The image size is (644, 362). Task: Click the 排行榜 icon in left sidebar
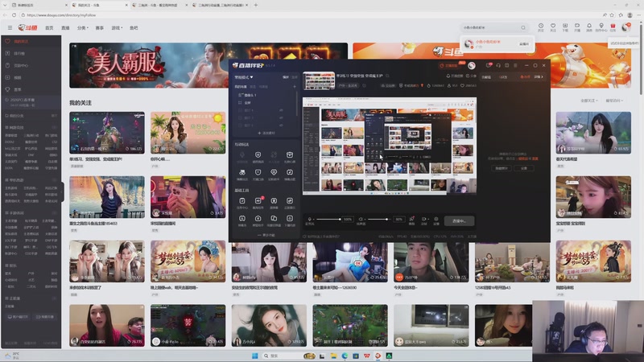[7, 53]
